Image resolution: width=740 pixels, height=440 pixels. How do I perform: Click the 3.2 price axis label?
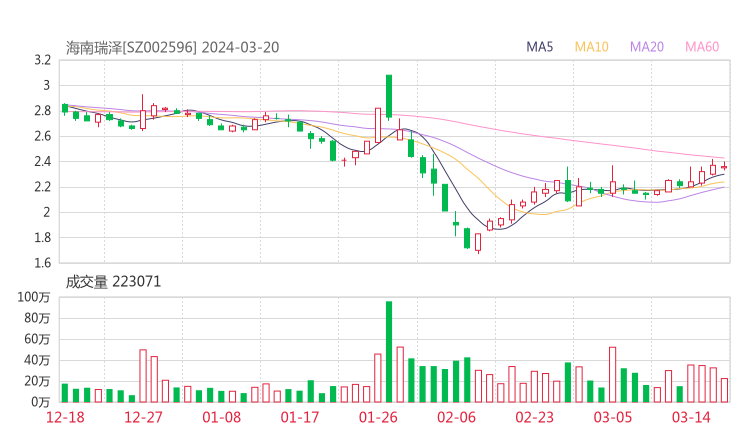[41, 60]
